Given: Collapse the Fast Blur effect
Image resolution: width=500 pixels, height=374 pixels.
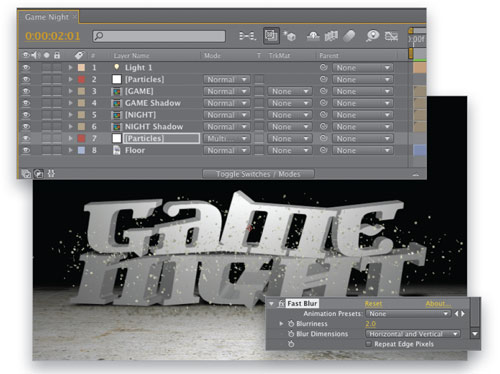Looking at the screenshot, I should tap(271, 304).
